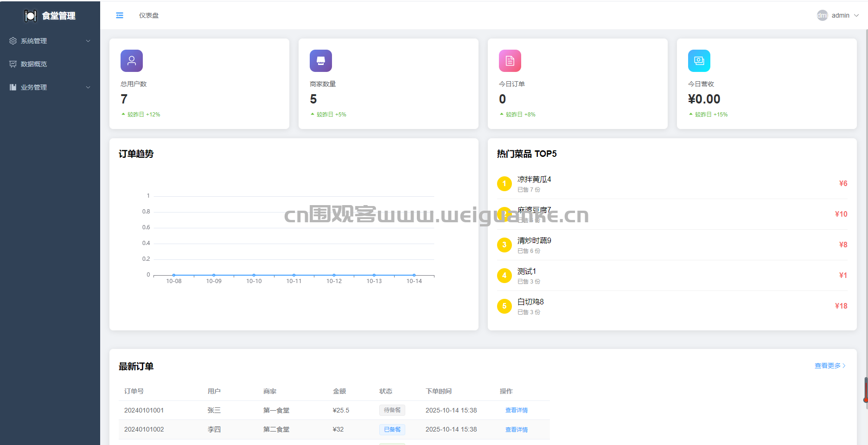Select the 仪表盘 breadcrumb tab
The image size is (868, 445).
149,15
